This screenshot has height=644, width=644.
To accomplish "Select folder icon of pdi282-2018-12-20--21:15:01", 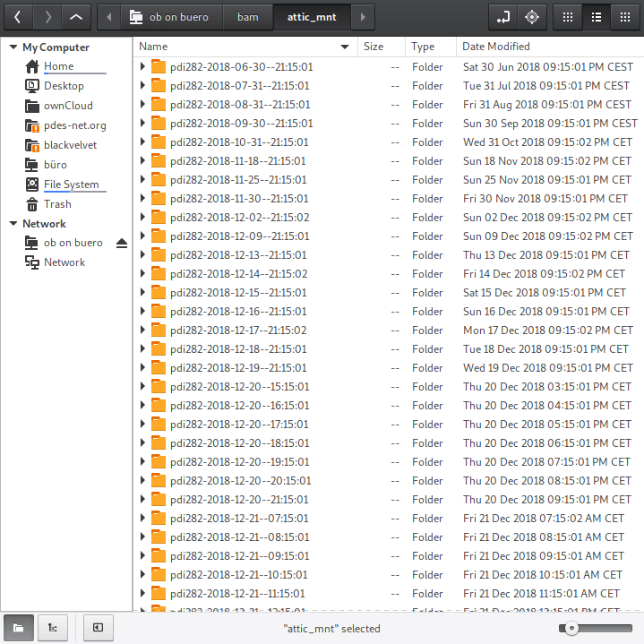I will (x=159, y=499).
